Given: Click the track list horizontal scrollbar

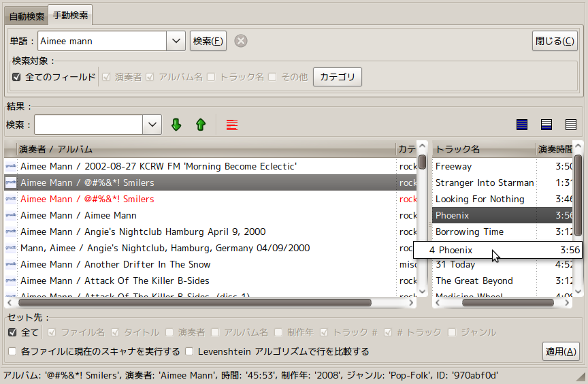Looking at the screenshot, I should point(508,302).
